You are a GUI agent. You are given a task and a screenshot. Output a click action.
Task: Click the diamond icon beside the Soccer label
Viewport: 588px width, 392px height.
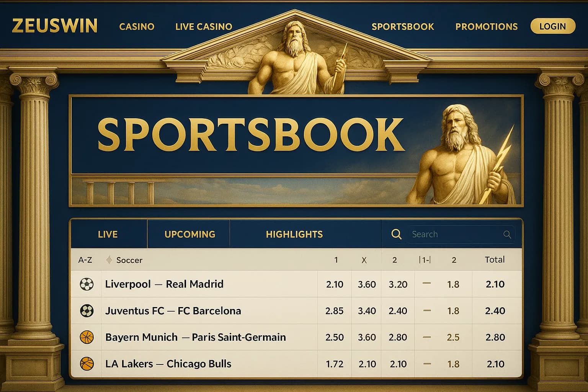click(110, 260)
